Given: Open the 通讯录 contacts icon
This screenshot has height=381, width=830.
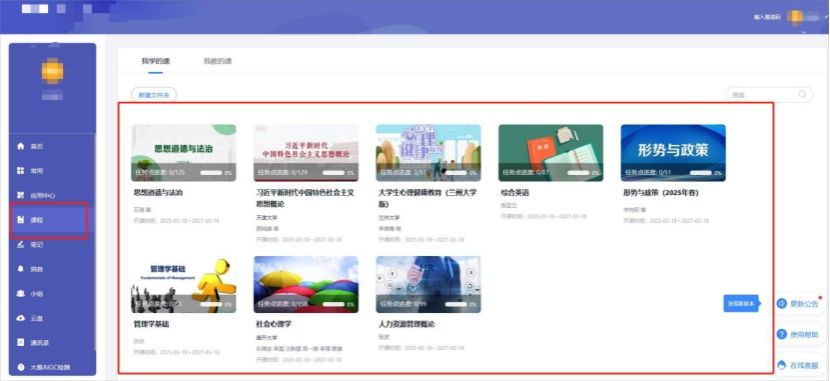Looking at the screenshot, I should click(21, 342).
